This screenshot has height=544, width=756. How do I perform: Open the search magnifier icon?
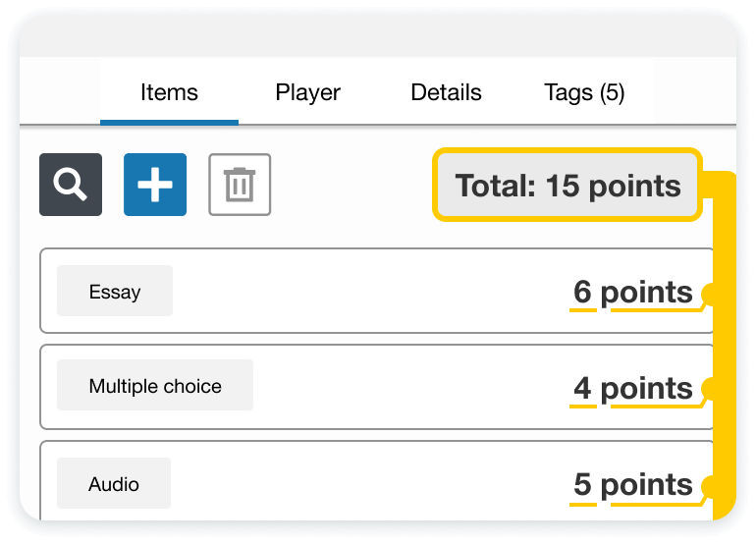(71, 185)
